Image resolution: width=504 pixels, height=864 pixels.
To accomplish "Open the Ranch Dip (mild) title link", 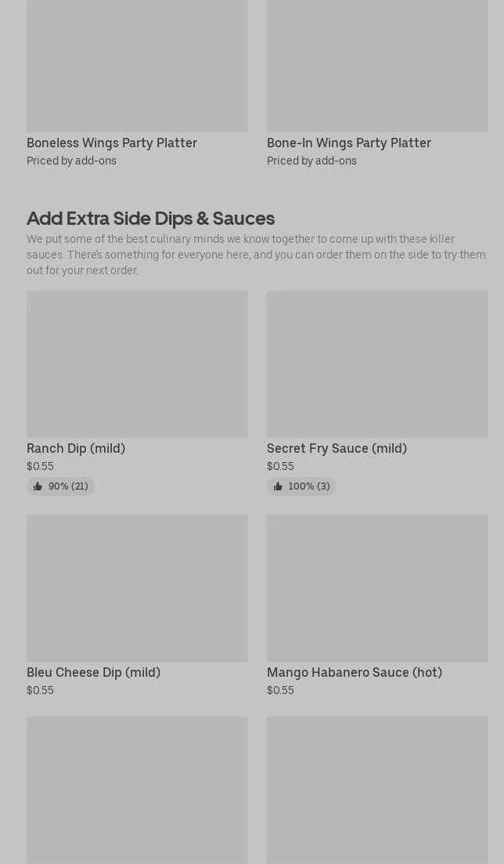I will point(76,448).
